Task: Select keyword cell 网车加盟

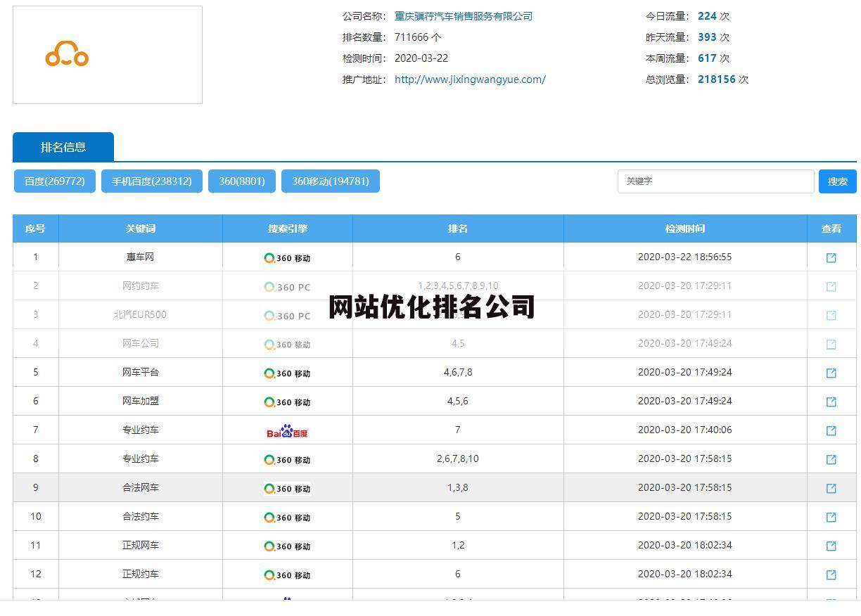Action: [x=141, y=402]
